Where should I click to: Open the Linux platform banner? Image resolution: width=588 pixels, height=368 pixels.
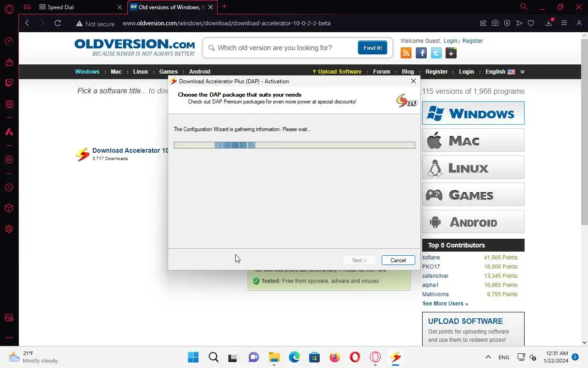tap(473, 167)
